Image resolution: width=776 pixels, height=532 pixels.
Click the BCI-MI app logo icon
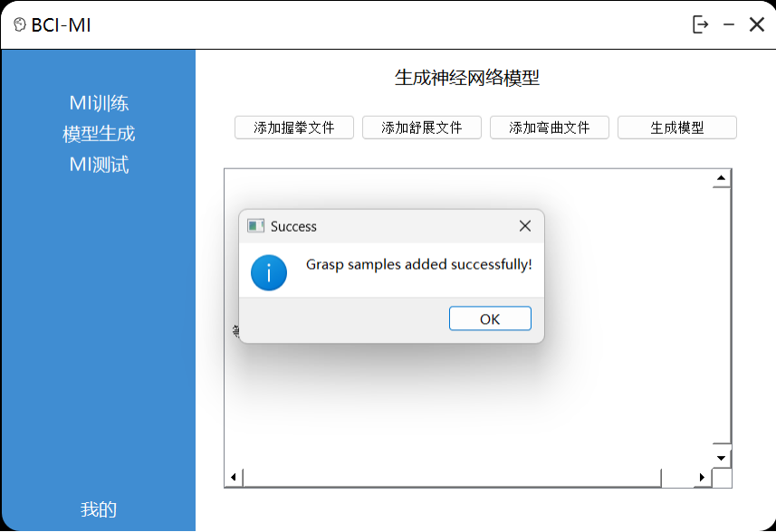[x=19, y=24]
